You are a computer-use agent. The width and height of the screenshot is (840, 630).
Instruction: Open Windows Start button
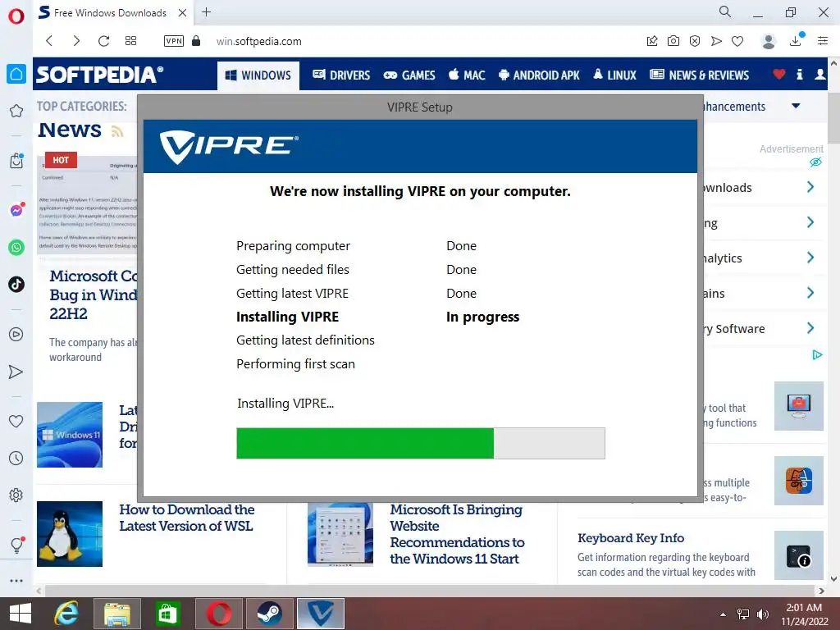point(21,614)
